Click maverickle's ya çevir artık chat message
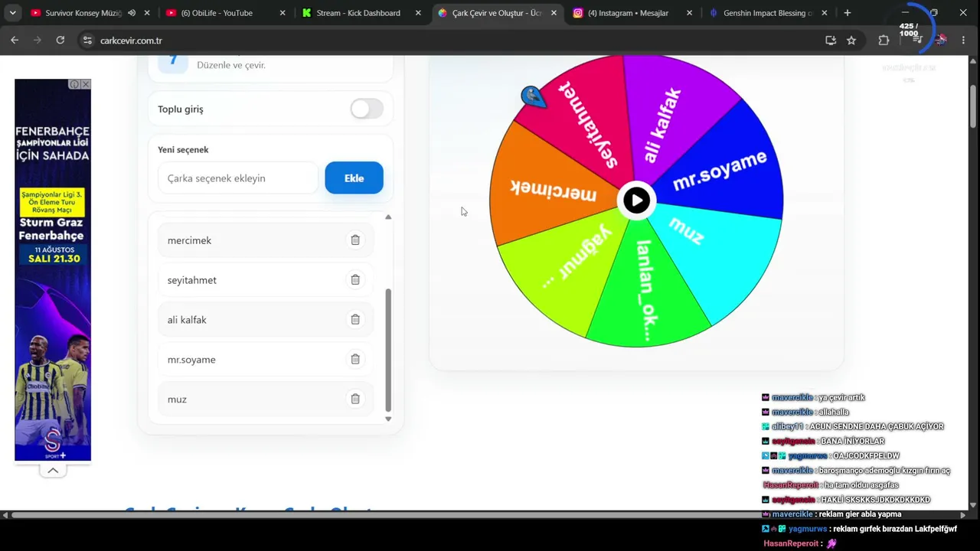This screenshot has width=980, height=551. [814, 397]
